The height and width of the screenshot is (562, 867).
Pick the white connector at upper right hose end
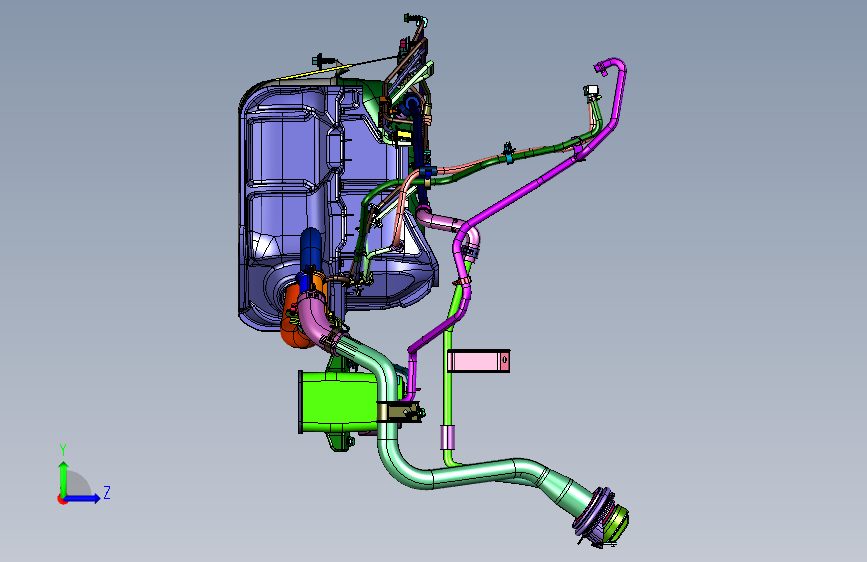pyautogui.click(x=591, y=90)
